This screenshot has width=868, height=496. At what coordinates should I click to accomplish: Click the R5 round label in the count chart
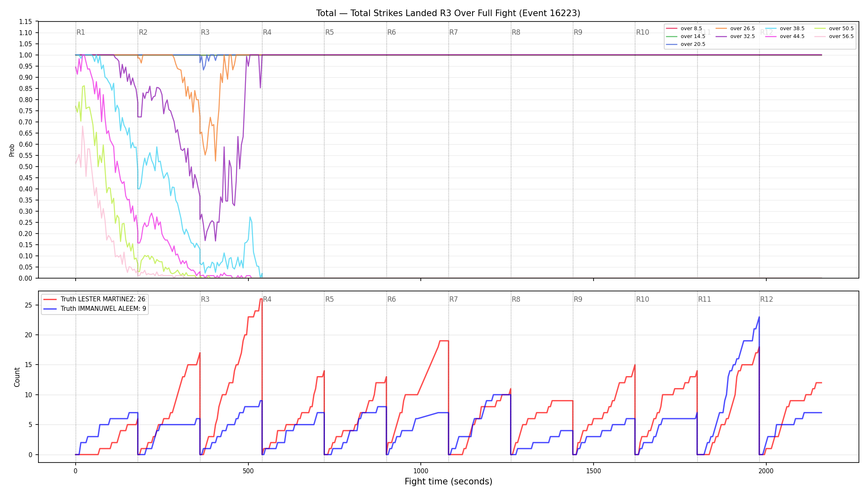click(x=329, y=299)
